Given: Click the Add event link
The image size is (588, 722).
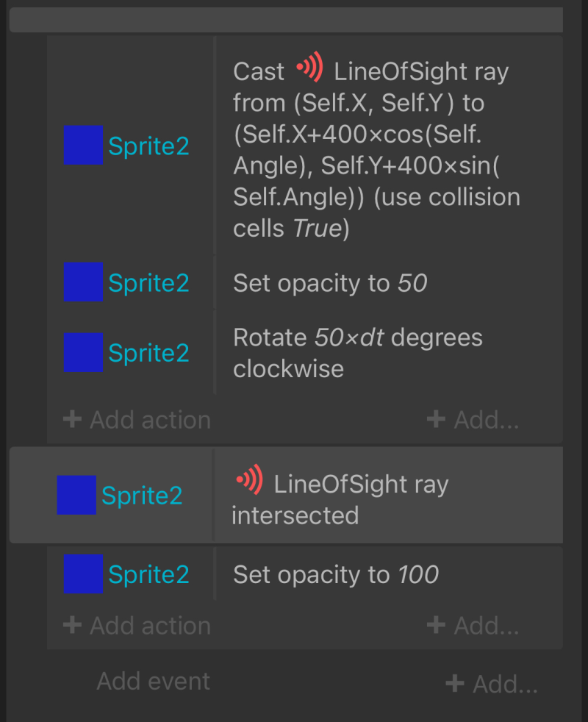Looking at the screenshot, I should point(154,681).
